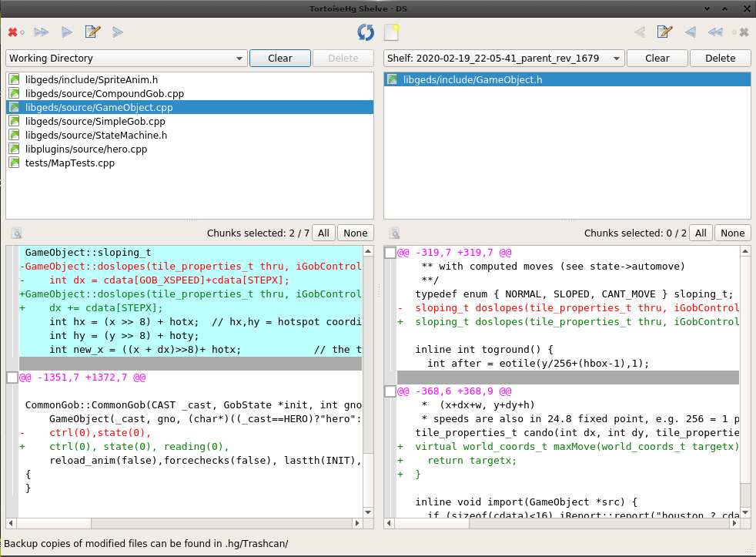Click the left diff pane search icon
This screenshot has height=557, width=756.
tap(16, 233)
